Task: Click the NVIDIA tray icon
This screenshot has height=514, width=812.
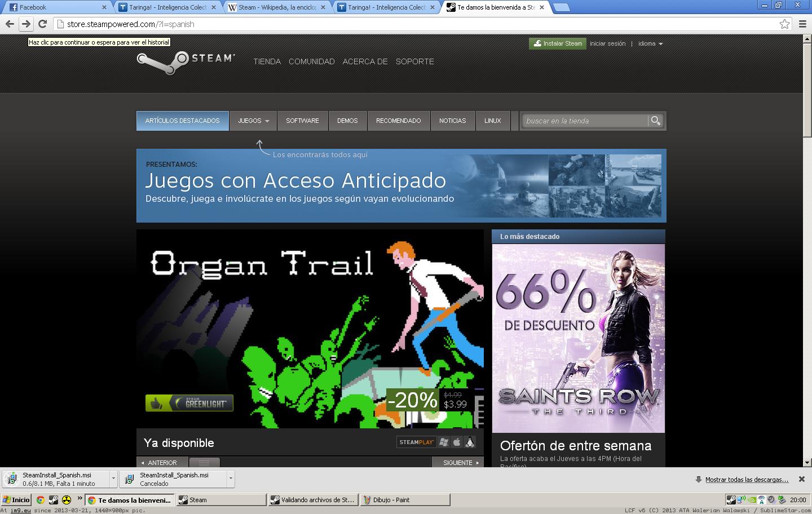Action: pos(751,500)
